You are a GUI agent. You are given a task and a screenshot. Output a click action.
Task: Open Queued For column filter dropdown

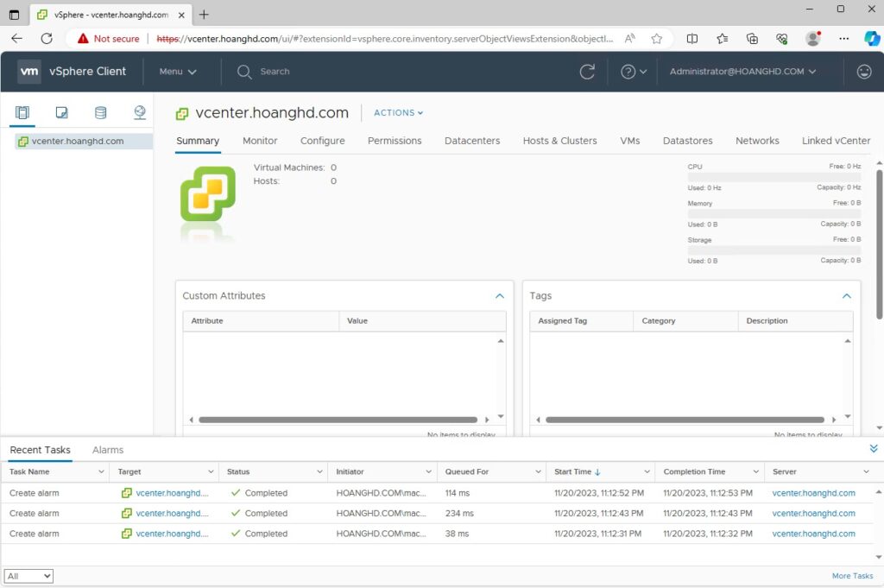pos(538,471)
